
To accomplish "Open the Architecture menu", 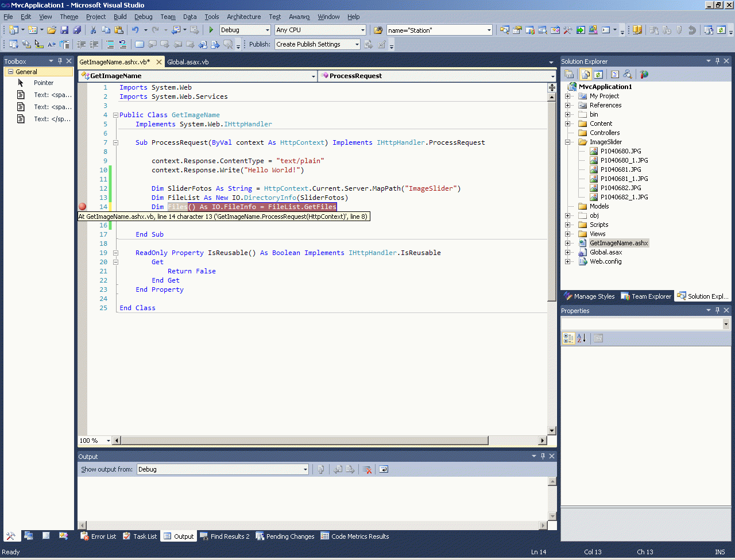I will pos(243,17).
